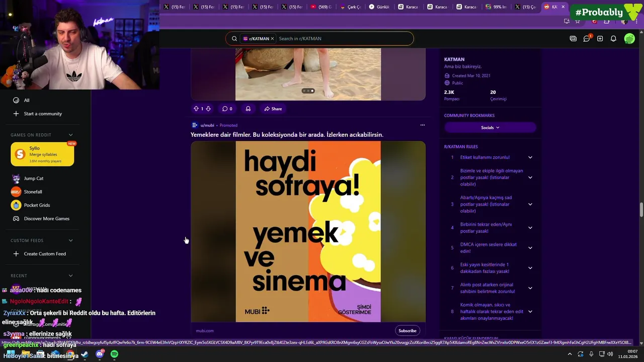Click the image carousel dots on the beach post

[308, 91]
